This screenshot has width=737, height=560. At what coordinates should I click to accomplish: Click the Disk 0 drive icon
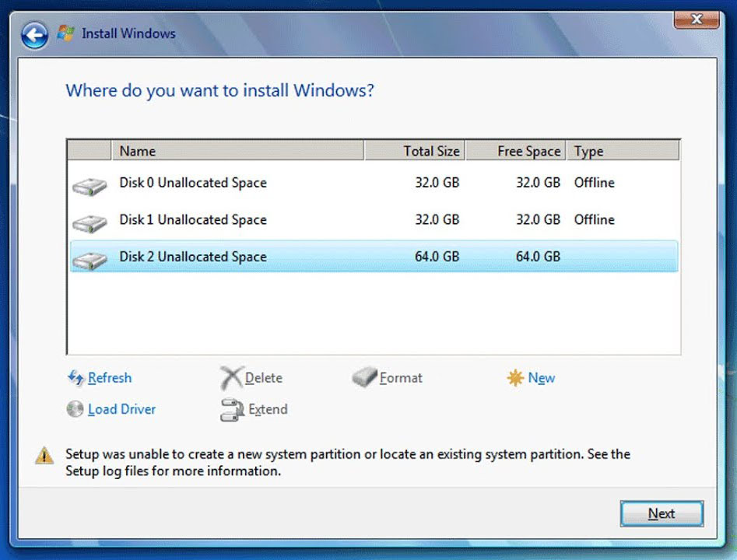(x=88, y=185)
